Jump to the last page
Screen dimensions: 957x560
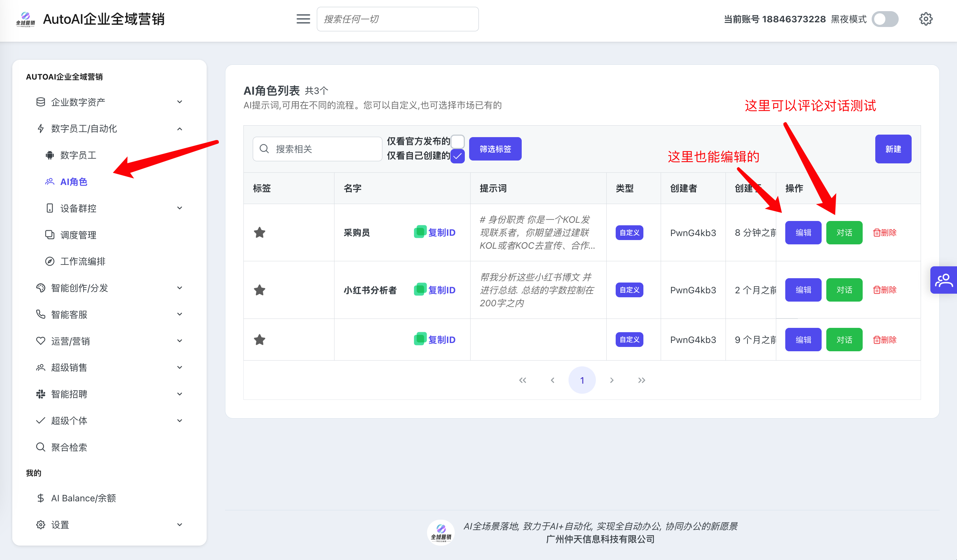[641, 380]
